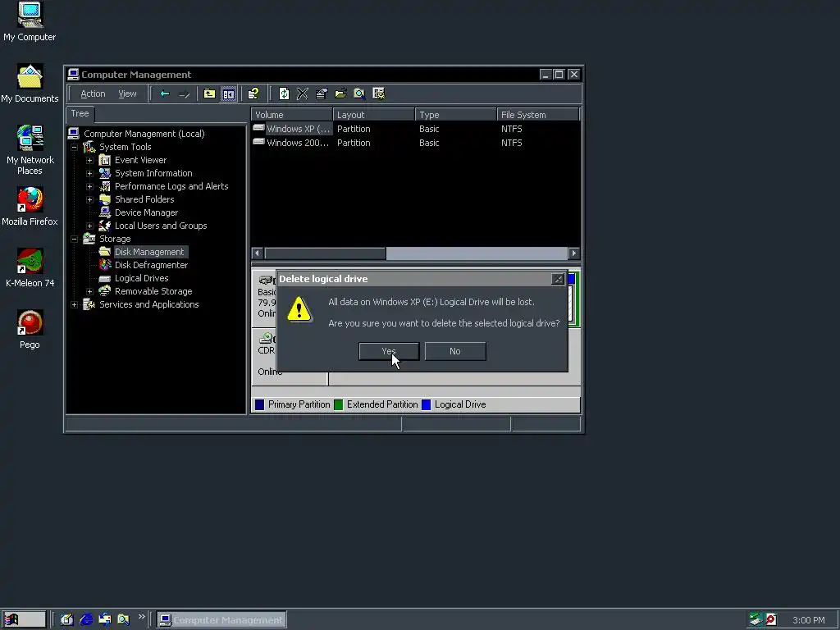Select Logical Drives in the tree
This screenshot has width=840, height=630.
[141, 278]
